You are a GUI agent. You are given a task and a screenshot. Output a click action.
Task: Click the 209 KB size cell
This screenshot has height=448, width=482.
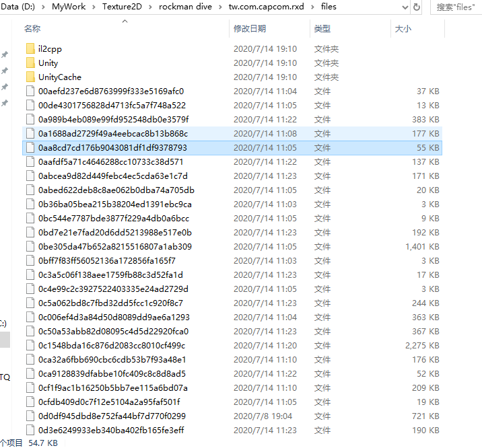pyautogui.click(x=425, y=387)
